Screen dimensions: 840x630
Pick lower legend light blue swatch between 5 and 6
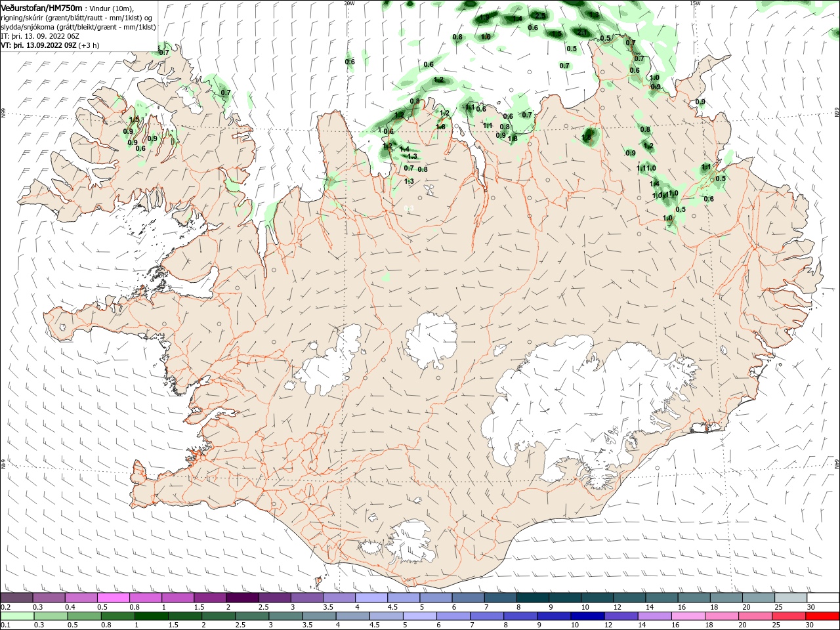tap(420, 616)
